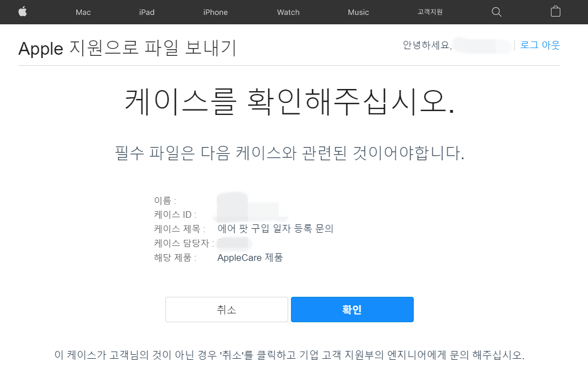Viewport: 588px width, 388px height.
Task: Click the case title '에어 팟 구입 일자 등록 문의'
Action: click(x=275, y=229)
